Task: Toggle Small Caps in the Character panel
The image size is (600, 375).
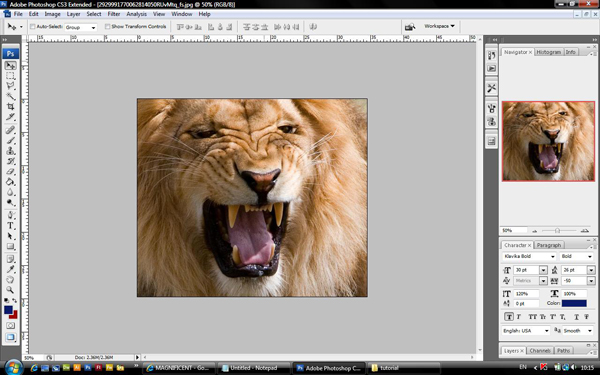Action: tap(543, 317)
